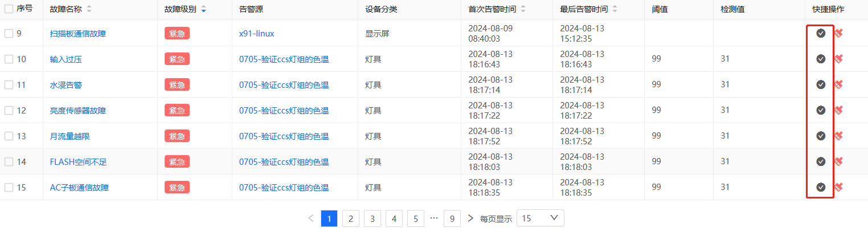
Task: Confirm the FLASH空间不足 alarm with check icon
Action: click(x=821, y=161)
